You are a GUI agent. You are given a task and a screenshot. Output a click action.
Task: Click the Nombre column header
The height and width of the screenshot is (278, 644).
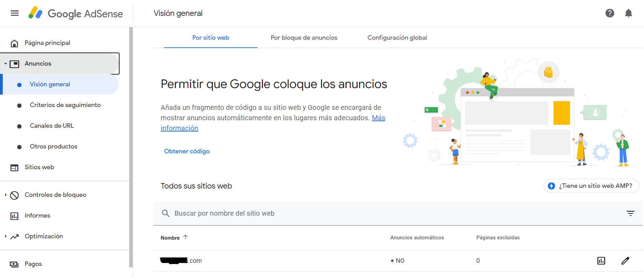170,238
